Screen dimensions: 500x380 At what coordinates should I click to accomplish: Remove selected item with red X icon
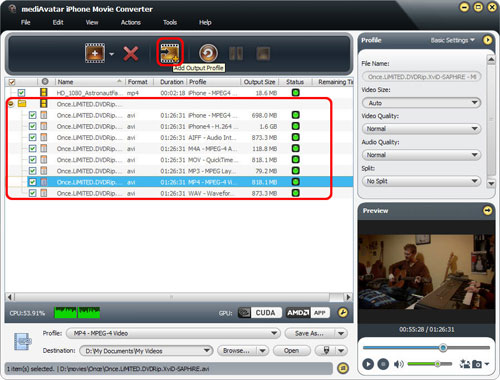131,54
